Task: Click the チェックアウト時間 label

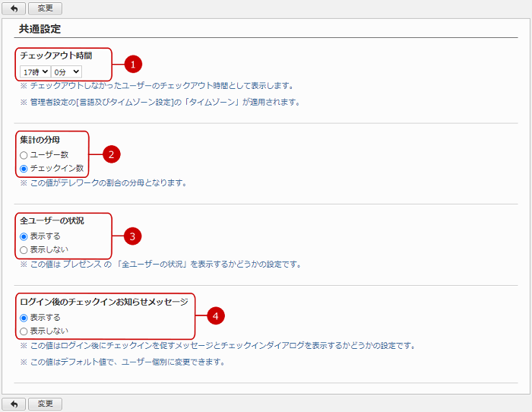Action: 55,55
